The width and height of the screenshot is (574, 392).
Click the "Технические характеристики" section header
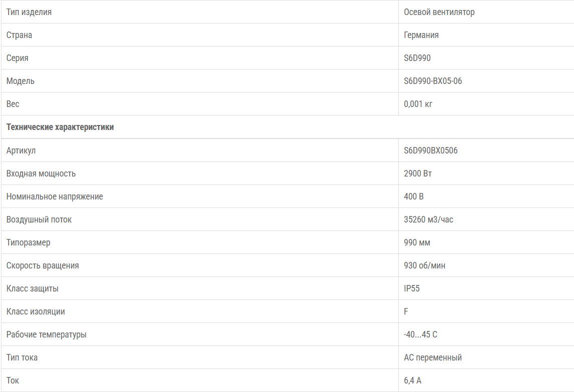(x=60, y=127)
